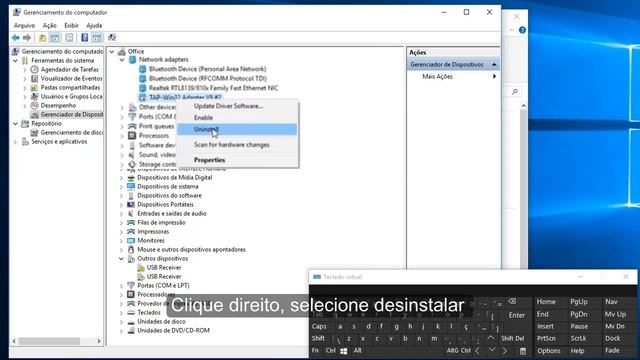Collapse the Outros dispositivos category
Image resolution: width=640 pixels, height=360 pixels.
point(121,259)
